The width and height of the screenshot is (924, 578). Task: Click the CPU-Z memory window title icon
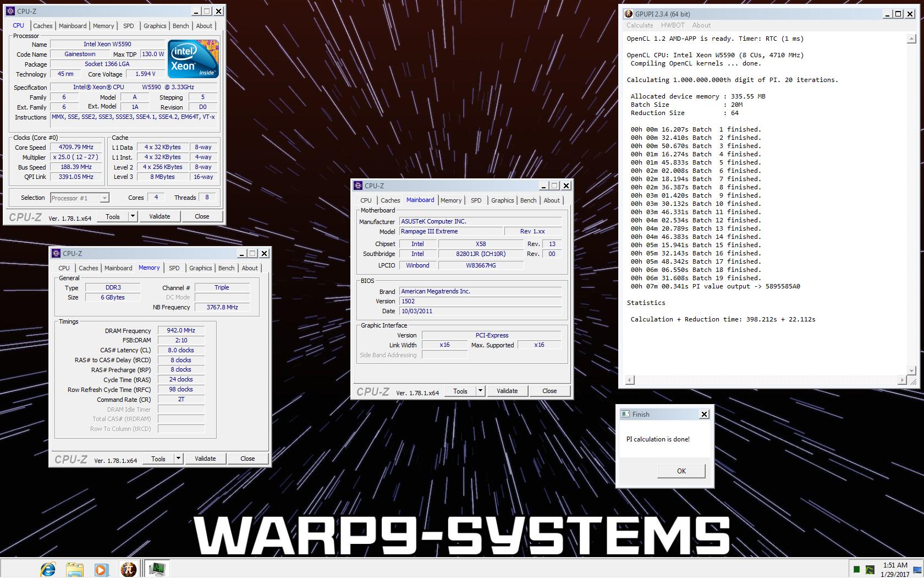point(56,253)
